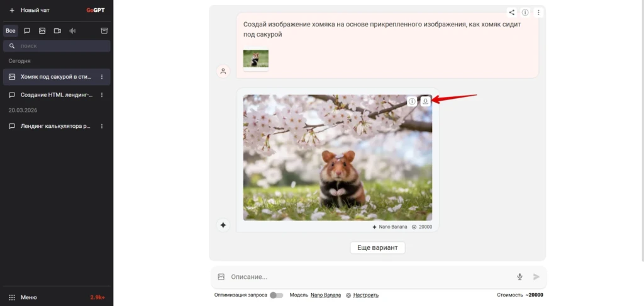Open the chat's three-dot options menu
This screenshot has width=644, height=306.
point(538,13)
